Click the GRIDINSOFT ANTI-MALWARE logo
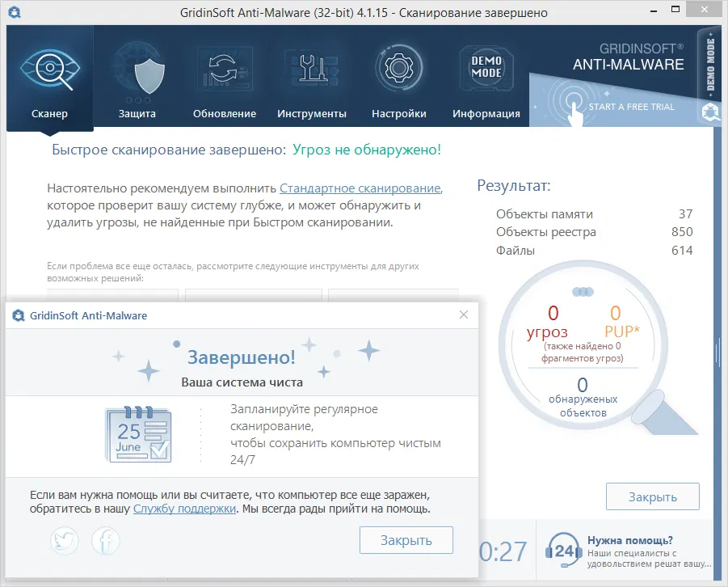The image size is (728, 587). tap(628, 57)
